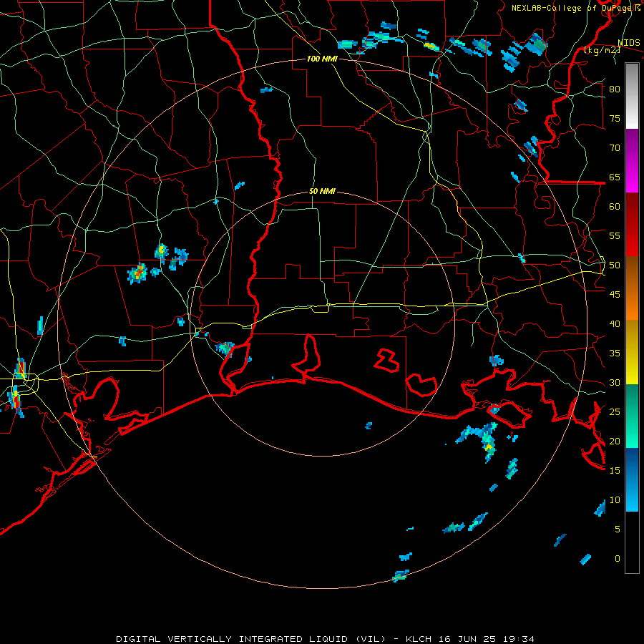
Task: Click the 50 value on the scale
Action: click(x=615, y=265)
